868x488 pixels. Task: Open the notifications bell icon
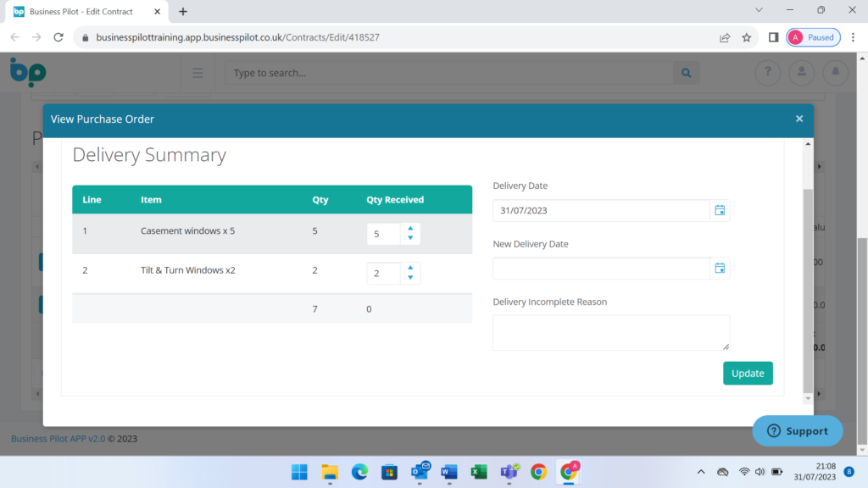point(835,73)
